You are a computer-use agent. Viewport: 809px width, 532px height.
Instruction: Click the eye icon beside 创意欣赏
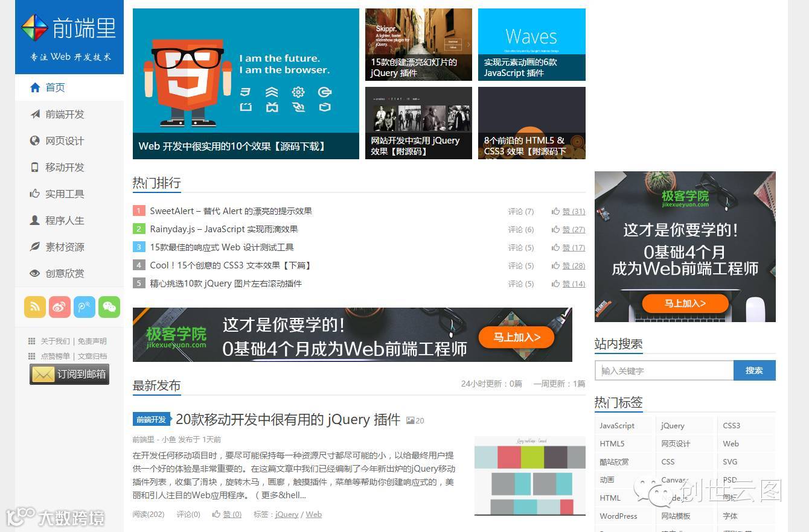pyautogui.click(x=35, y=273)
